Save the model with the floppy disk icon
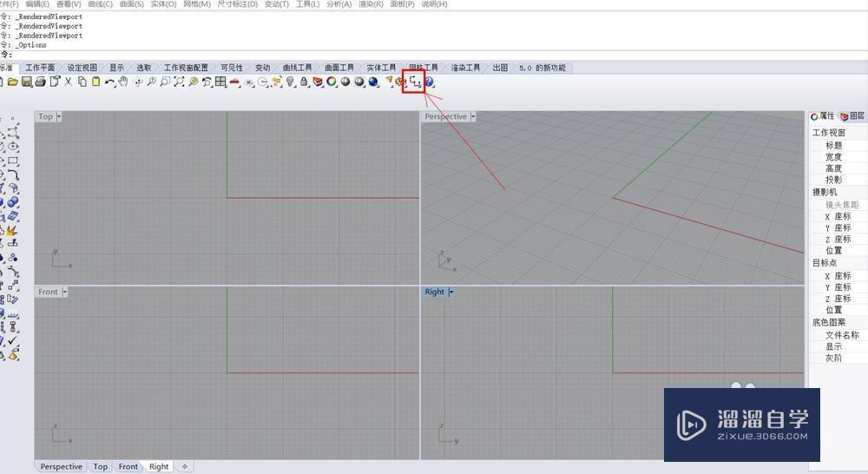 click(26, 82)
